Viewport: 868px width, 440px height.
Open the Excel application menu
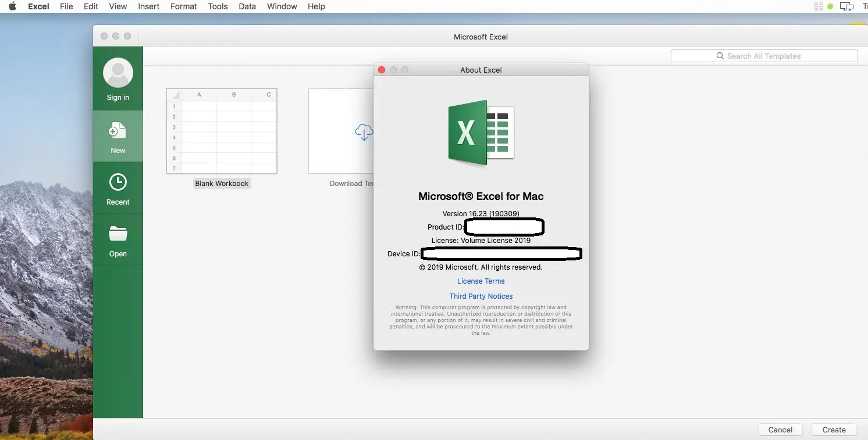click(38, 6)
